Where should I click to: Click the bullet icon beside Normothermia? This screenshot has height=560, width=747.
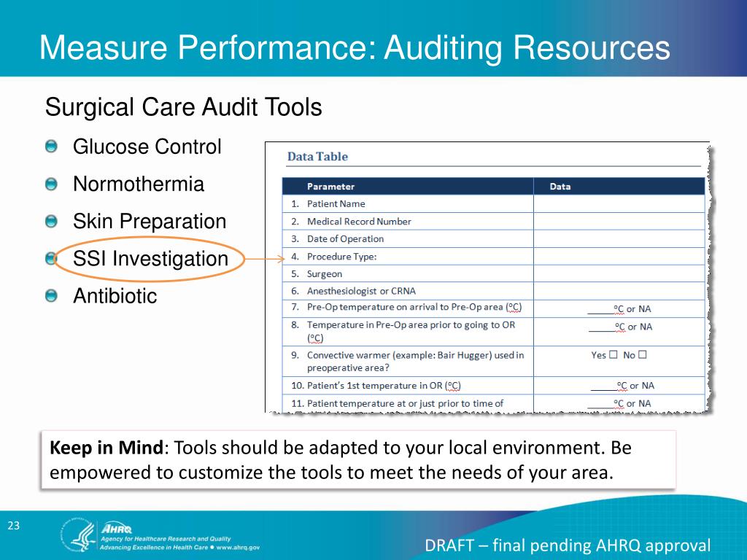tap(51, 184)
